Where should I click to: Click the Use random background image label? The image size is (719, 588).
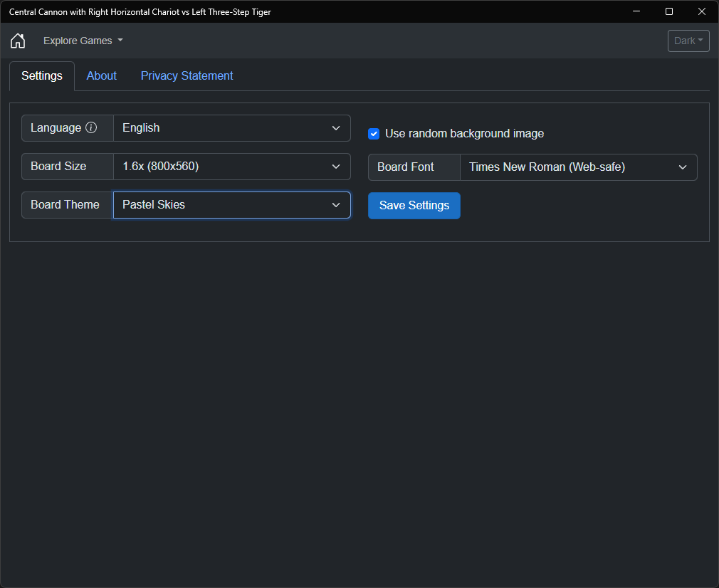[x=464, y=134]
